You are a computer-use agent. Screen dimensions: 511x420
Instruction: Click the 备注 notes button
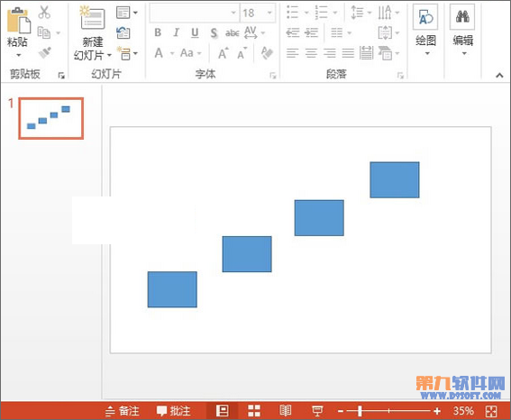click(x=123, y=411)
